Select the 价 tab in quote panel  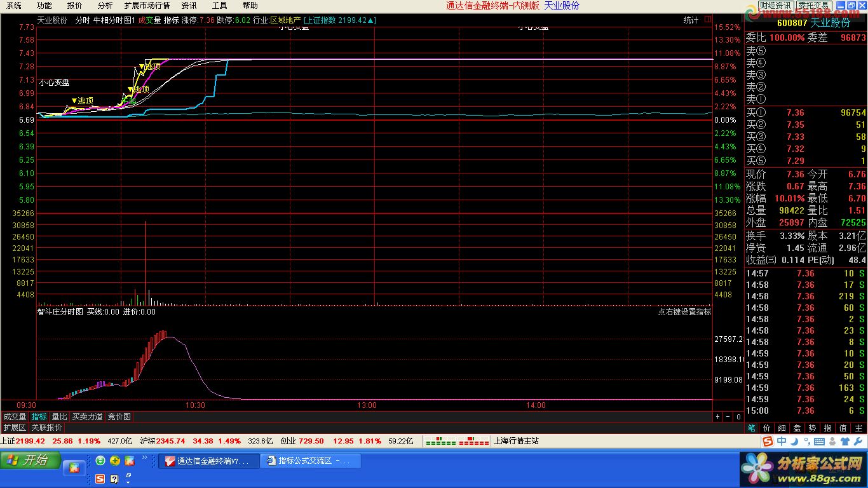click(x=767, y=428)
